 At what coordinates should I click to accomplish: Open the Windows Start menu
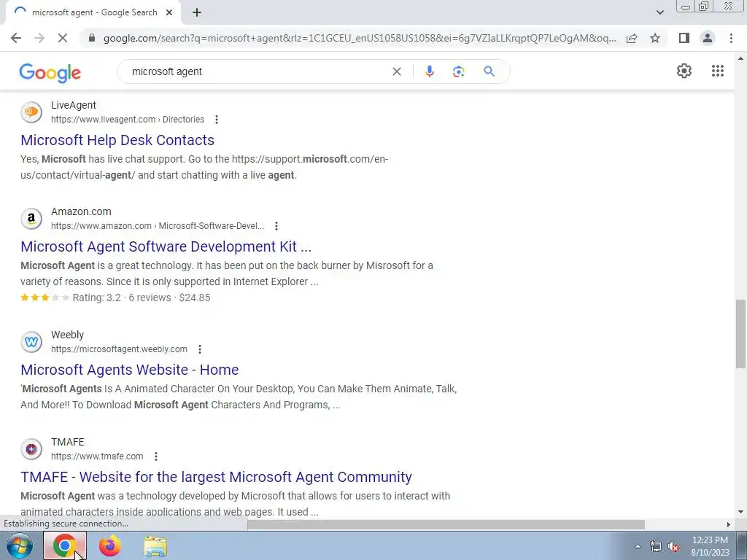click(20, 545)
